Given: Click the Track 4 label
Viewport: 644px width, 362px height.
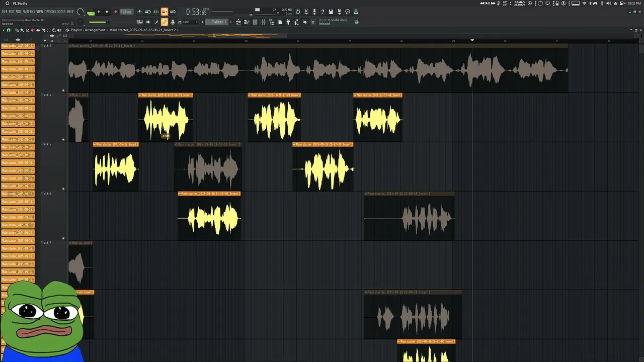Looking at the screenshot, I should point(46,95).
